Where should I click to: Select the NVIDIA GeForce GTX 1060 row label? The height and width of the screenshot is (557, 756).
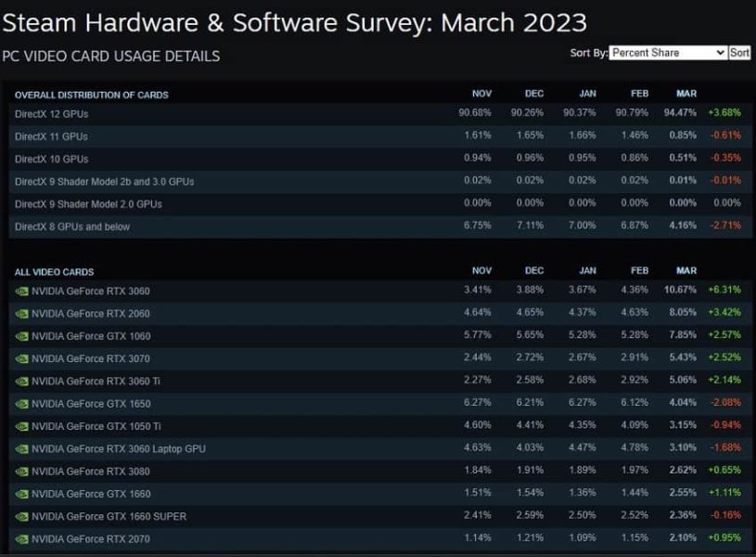point(91,336)
